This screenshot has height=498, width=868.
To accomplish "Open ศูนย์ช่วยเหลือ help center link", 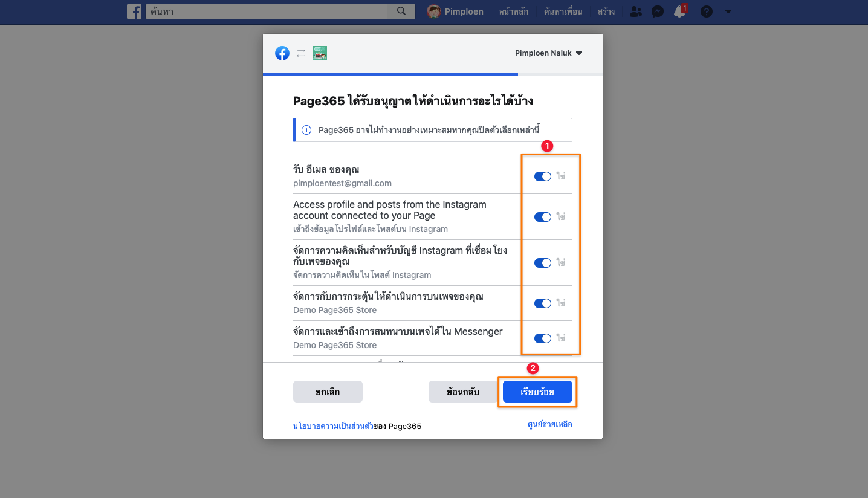I will coord(550,425).
